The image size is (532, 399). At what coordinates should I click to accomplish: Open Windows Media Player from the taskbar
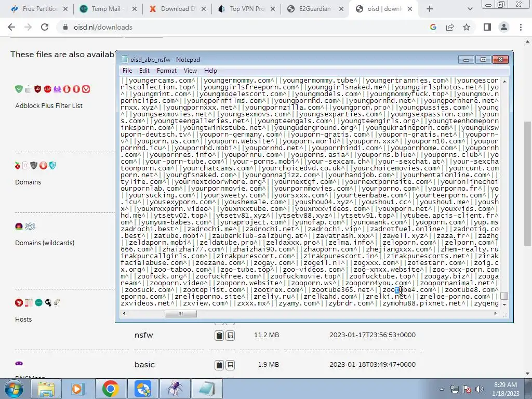coord(78,389)
